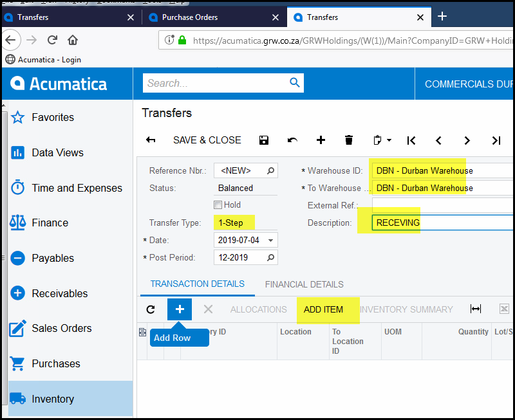Open Post Period lookup magnifier
515x420 pixels.
(271, 257)
